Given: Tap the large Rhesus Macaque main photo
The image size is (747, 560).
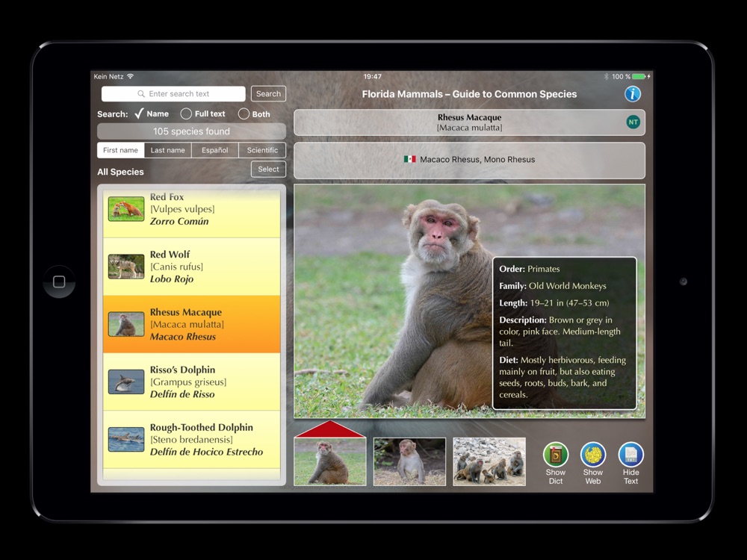Looking at the screenshot, I should click(x=469, y=301).
